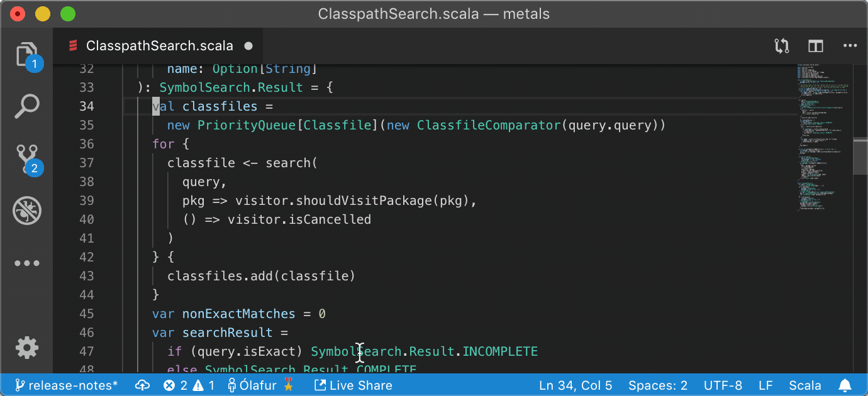Click 'Option[String]' on line 32
Image resolution: width=868 pixels, height=396 pixels.
[265, 69]
